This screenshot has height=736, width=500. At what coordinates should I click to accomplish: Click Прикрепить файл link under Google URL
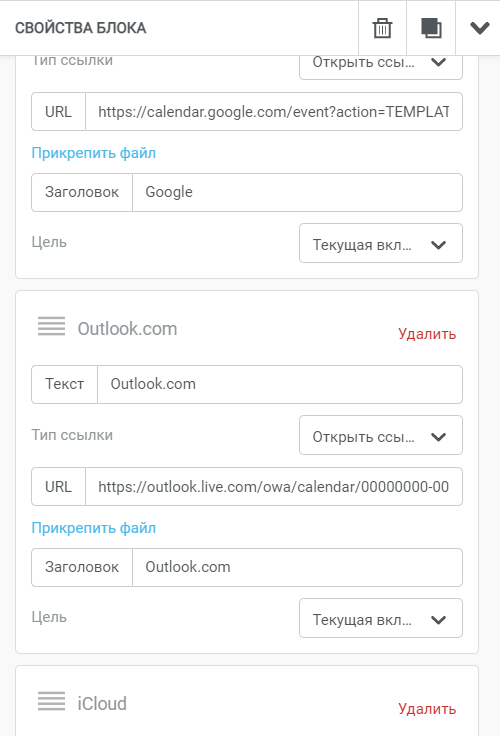93,153
